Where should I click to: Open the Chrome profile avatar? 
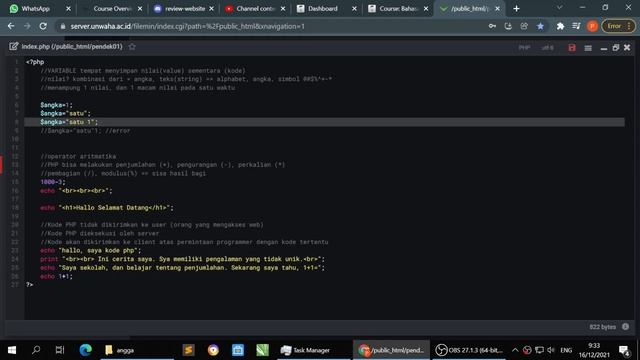(x=592, y=26)
